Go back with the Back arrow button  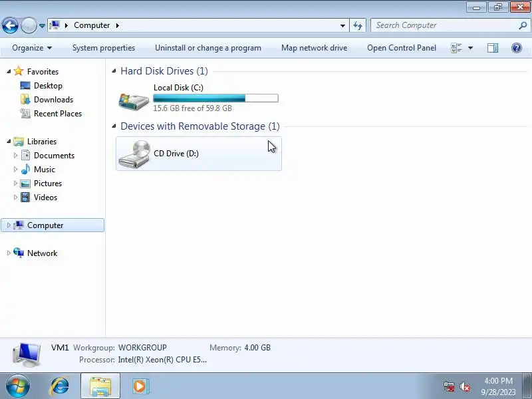point(10,25)
